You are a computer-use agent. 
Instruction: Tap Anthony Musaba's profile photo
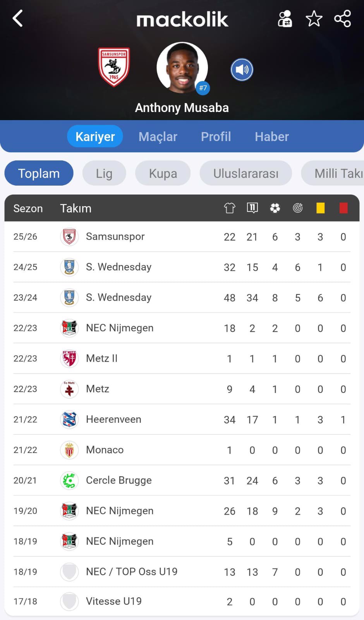(182, 67)
